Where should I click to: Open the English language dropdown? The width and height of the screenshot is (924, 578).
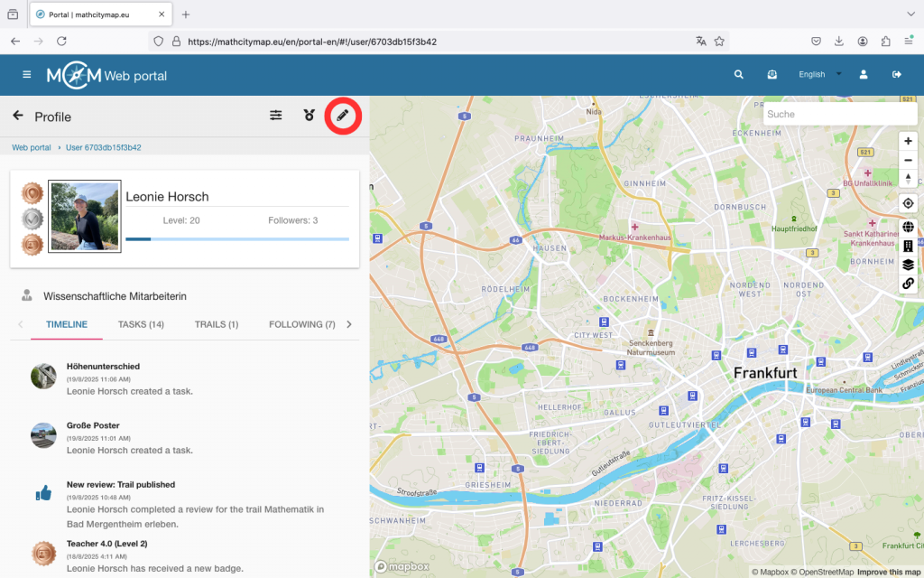pyautogui.click(x=819, y=75)
